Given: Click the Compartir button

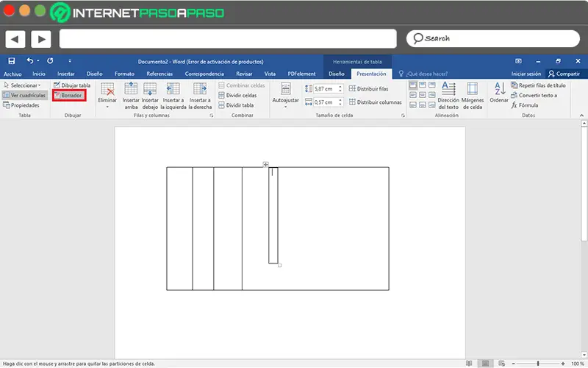Looking at the screenshot, I should click(564, 74).
